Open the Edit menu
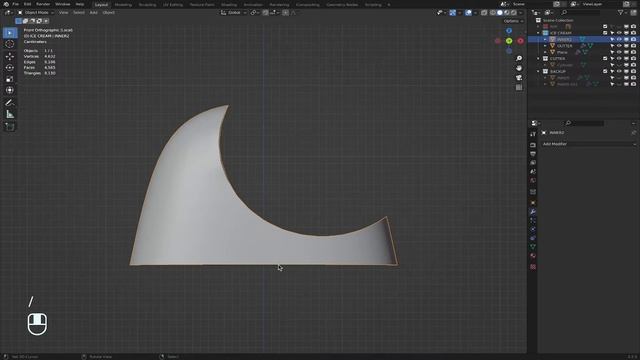The image size is (640, 360). pos(27,4)
